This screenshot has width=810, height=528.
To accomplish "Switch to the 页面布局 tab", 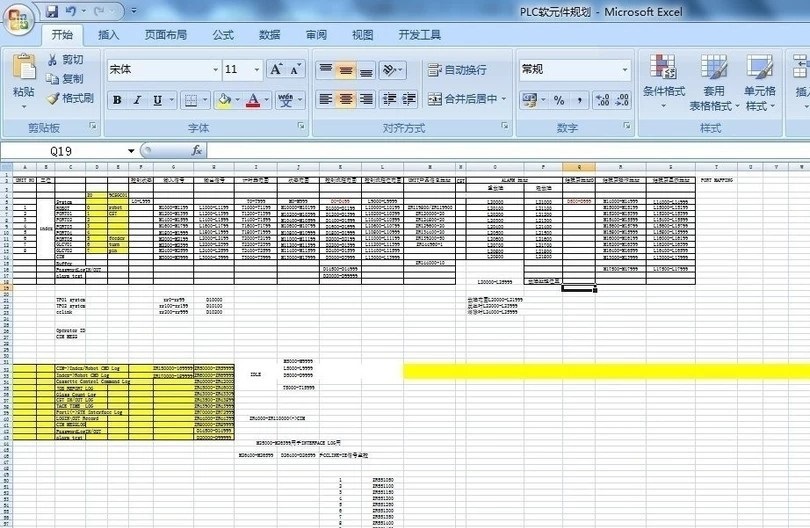I will 166,35.
